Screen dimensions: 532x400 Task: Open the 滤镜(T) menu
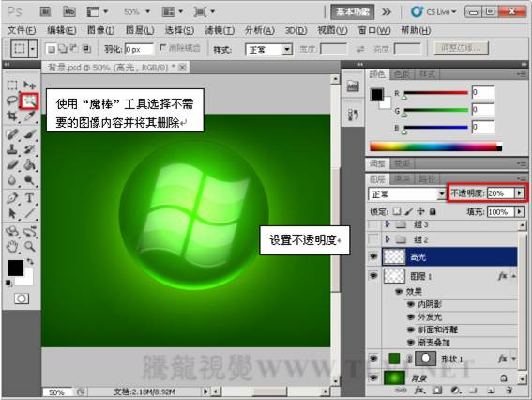220,31
